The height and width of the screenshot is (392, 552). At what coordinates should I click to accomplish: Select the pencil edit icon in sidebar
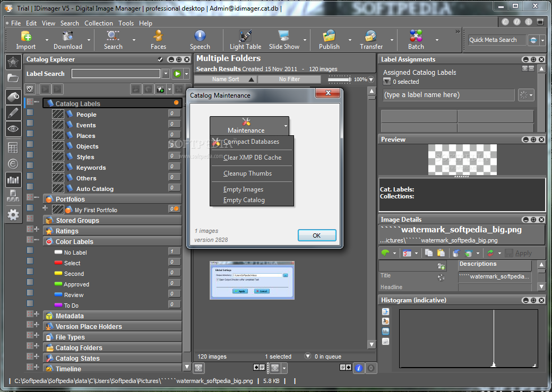[13, 113]
